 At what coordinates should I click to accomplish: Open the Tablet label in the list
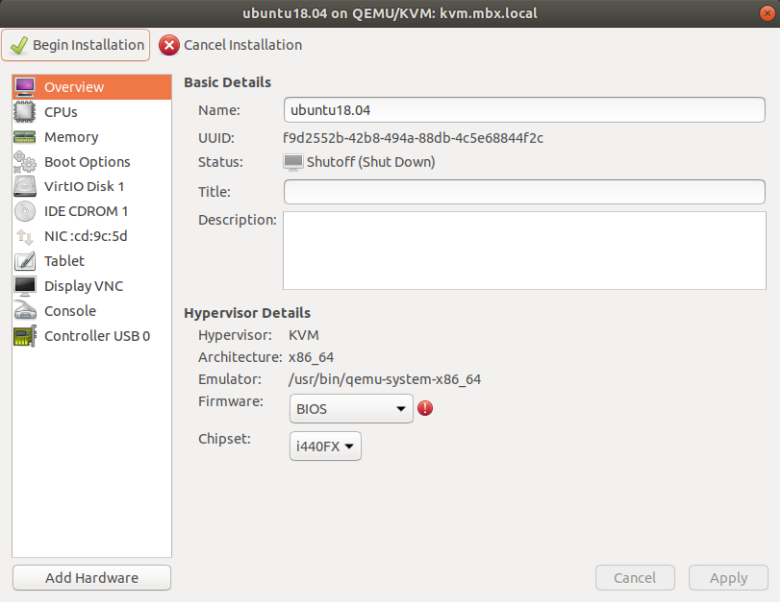point(64,261)
